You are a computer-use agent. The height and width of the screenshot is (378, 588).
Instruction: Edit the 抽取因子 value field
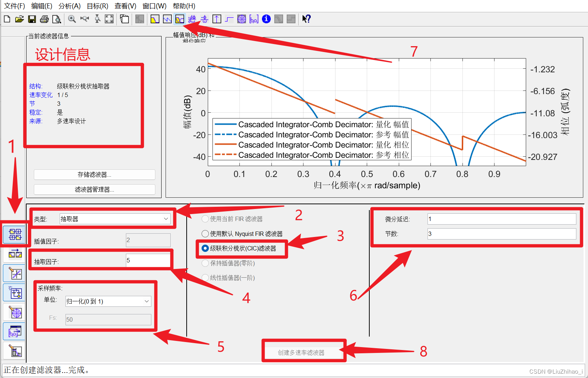tap(148, 260)
